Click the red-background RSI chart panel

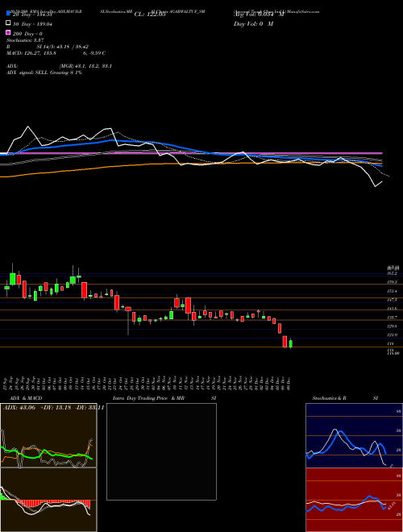[x=354, y=500]
